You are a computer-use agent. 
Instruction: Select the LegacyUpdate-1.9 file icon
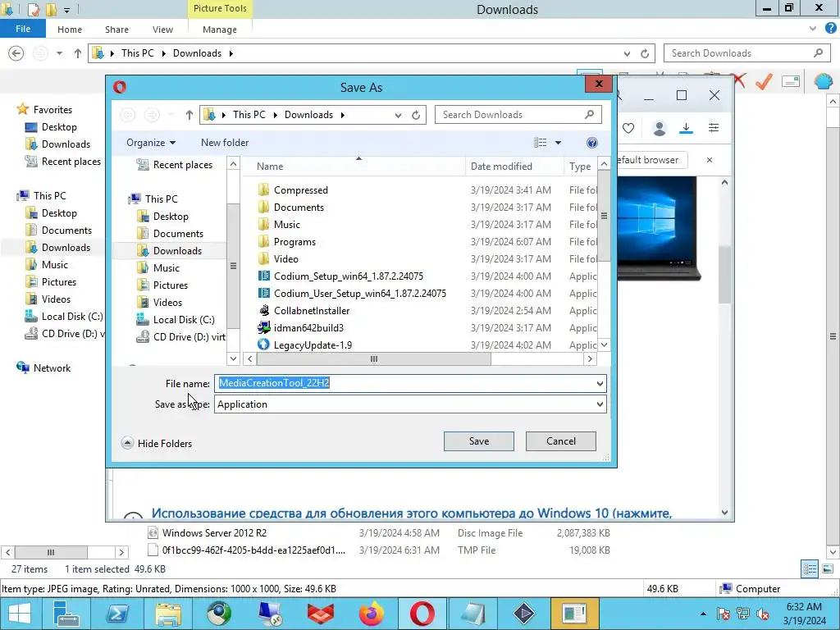[263, 345]
